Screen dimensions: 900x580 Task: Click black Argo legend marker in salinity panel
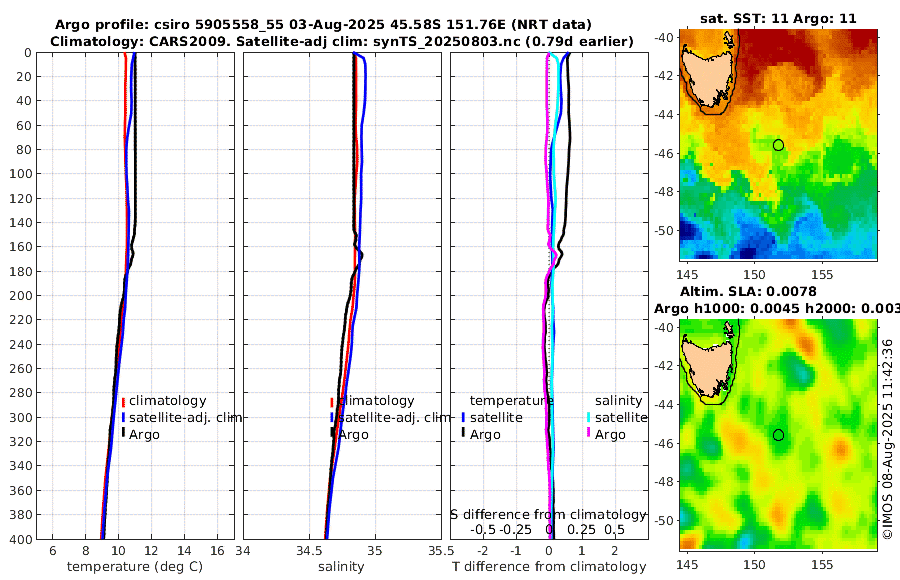pyautogui.click(x=332, y=432)
